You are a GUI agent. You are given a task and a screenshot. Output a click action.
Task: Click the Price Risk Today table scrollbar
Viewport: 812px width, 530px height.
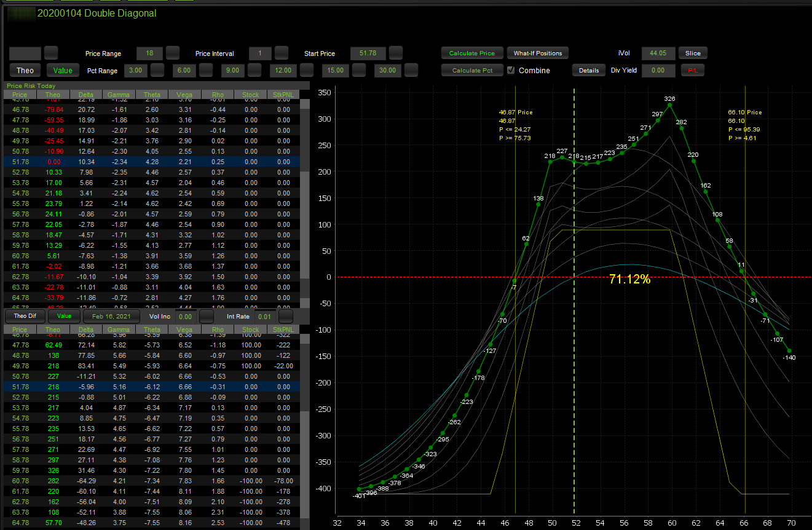click(304, 203)
